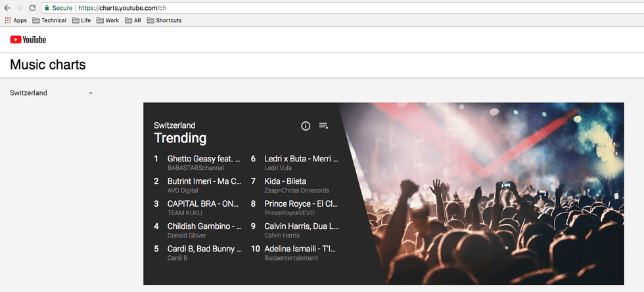Image resolution: width=644 pixels, height=292 pixels.
Task: Click the concert crowd banner image
Action: point(499,197)
